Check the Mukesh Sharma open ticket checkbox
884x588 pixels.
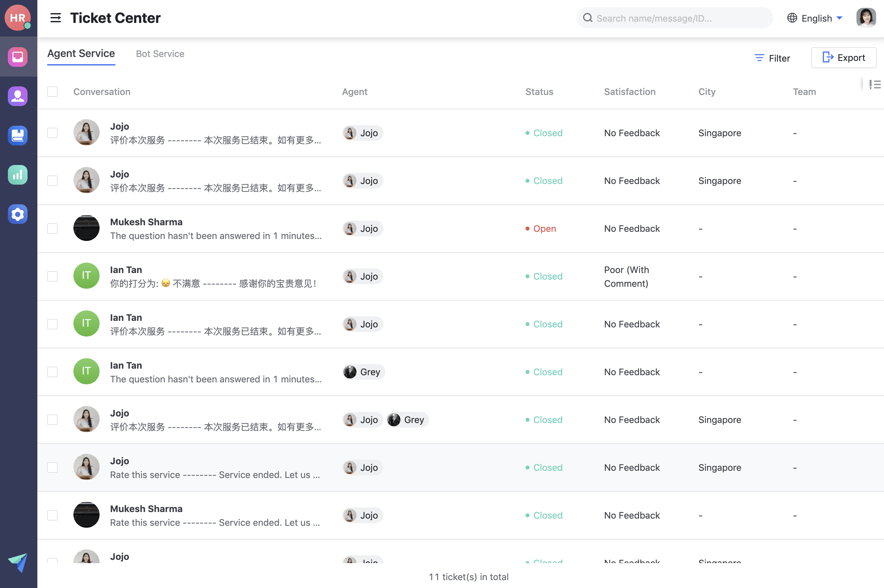click(52, 229)
